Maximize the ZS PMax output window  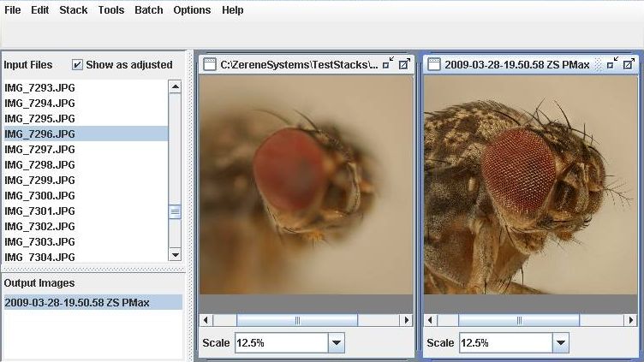coord(629,63)
